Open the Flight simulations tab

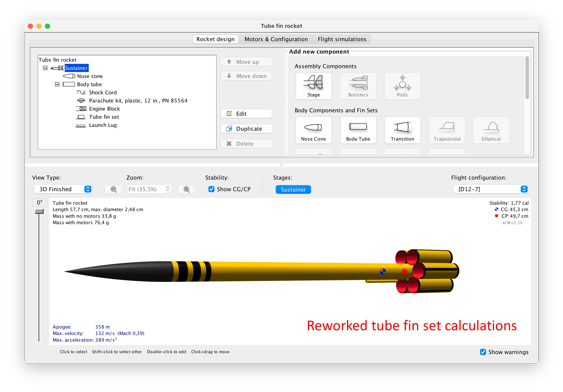pyautogui.click(x=342, y=39)
